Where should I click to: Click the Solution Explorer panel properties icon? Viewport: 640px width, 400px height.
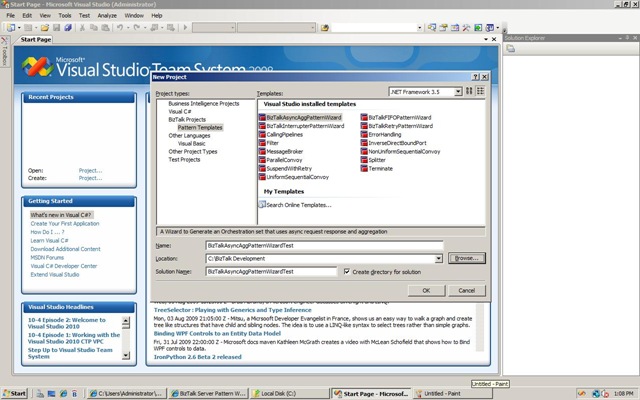point(511,49)
